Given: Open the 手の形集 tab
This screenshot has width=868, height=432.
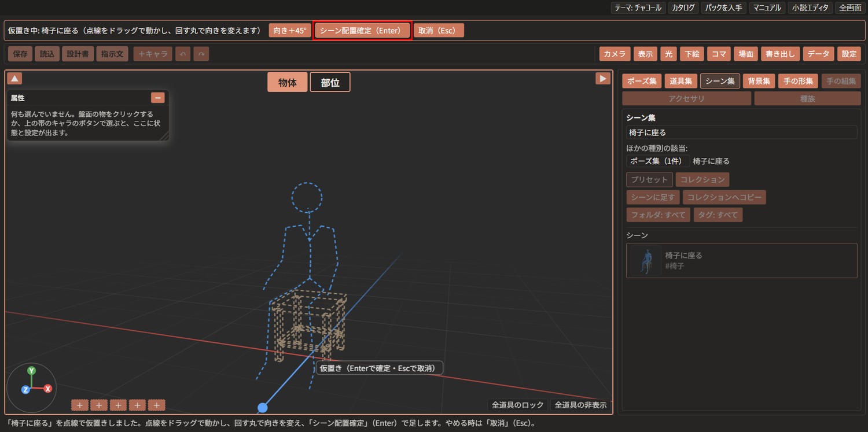Looking at the screenshot, I should point(798,81).
